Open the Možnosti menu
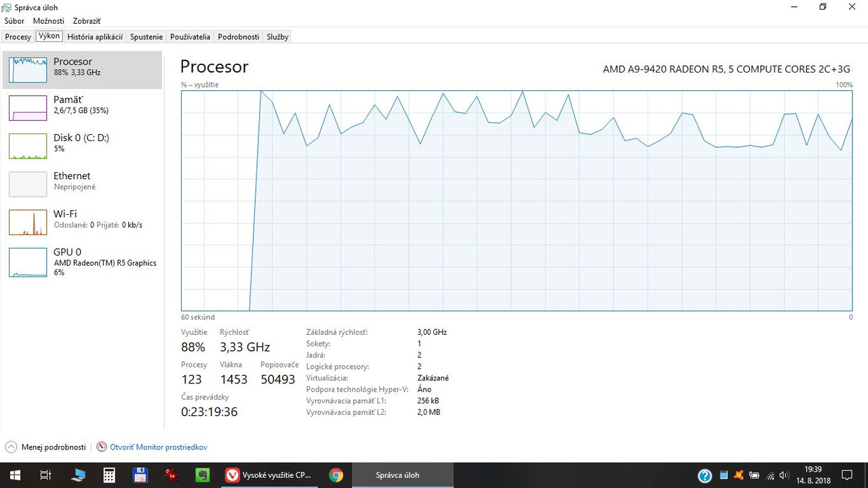 48,21
